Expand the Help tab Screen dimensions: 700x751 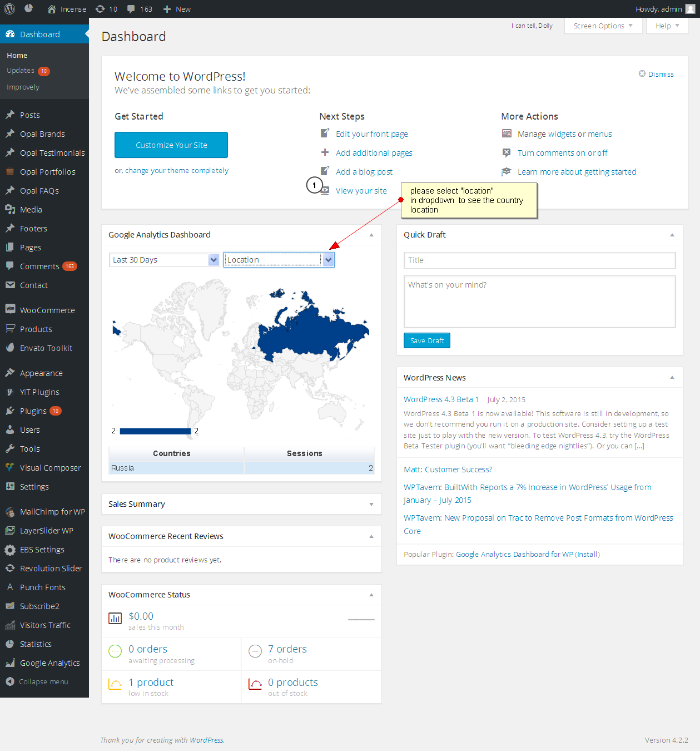coord(667,26)
